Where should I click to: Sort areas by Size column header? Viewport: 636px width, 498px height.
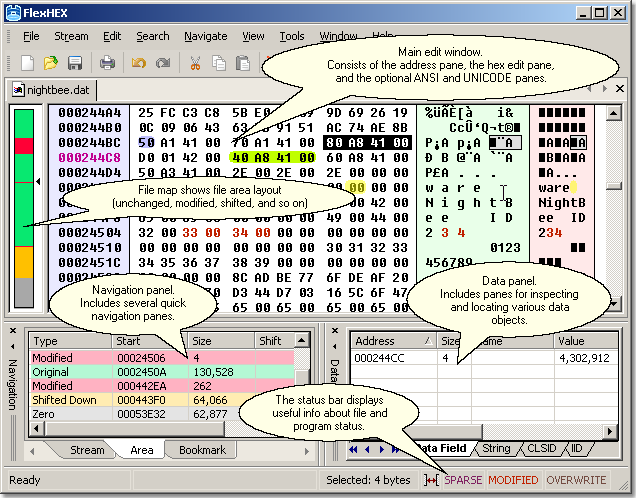coord(221,341)
